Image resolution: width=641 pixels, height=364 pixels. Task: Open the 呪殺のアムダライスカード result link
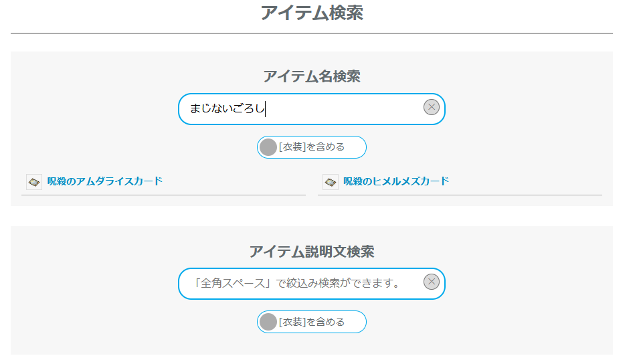tap(104, 181)
